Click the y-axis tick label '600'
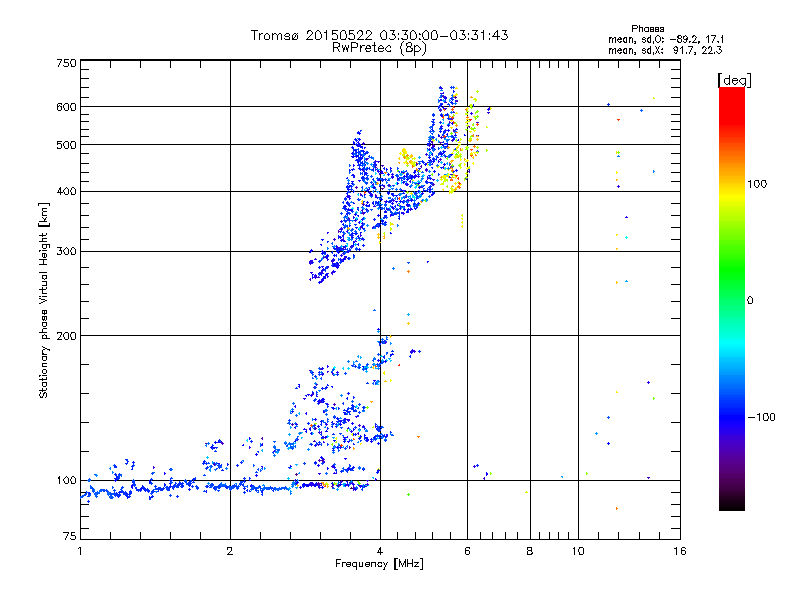800x600 pixels. [x=66, y=107]
